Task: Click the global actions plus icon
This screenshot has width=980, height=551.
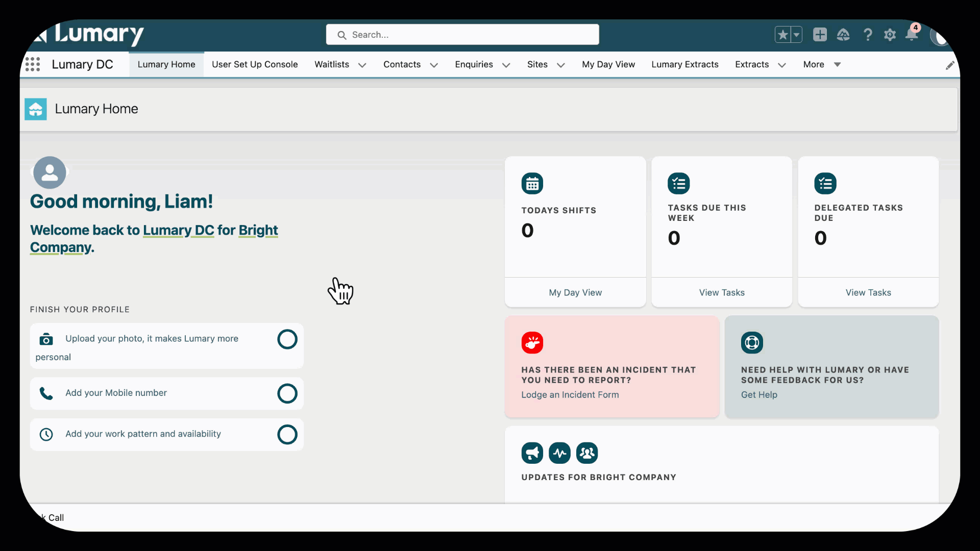Action: (x=820, y=34)
